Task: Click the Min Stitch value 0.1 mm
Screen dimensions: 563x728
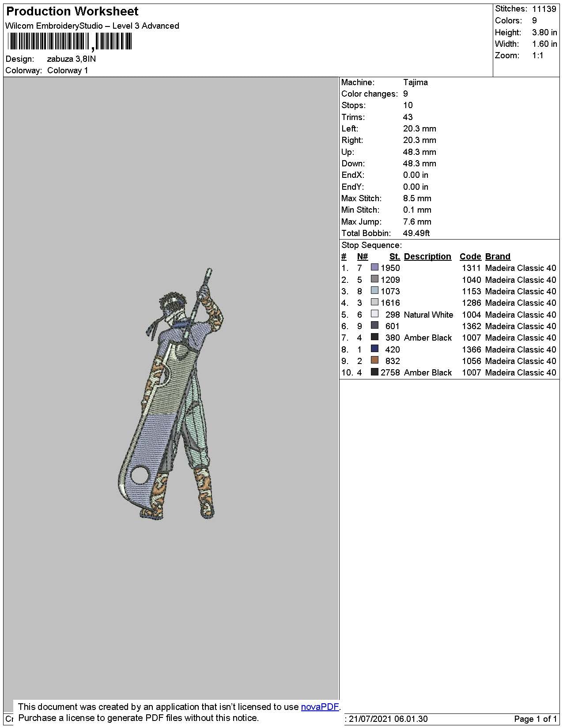Action: point(417,210)
